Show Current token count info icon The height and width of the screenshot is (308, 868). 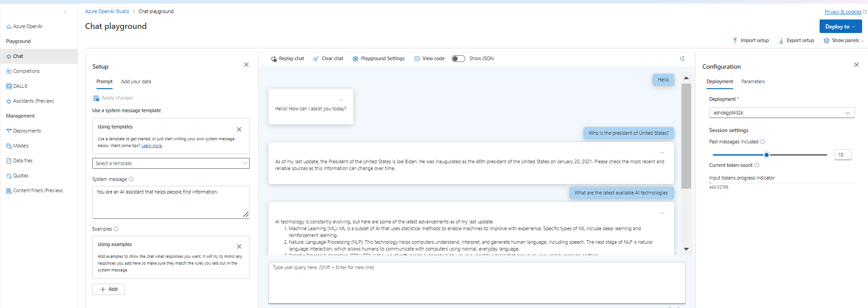(x=757, y=165)
